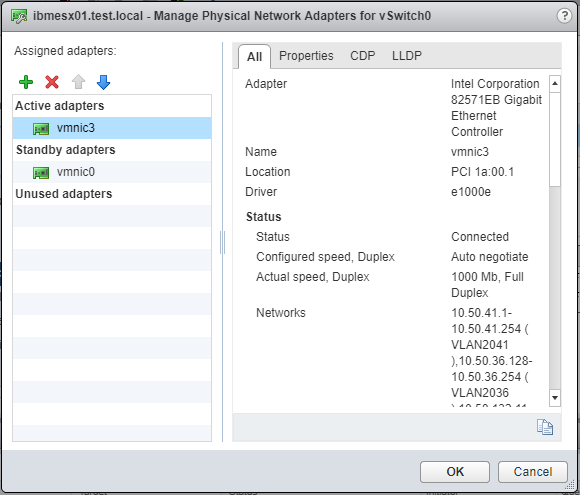This screenshot has width=580, height=495.
Task: Click the green plus add adapter icon
Action: (26, 82)
